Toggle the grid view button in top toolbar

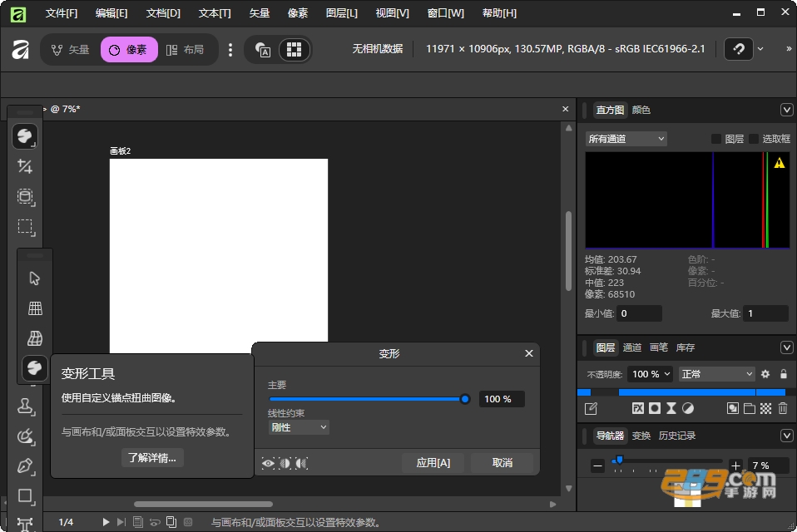tap(295, 49)
